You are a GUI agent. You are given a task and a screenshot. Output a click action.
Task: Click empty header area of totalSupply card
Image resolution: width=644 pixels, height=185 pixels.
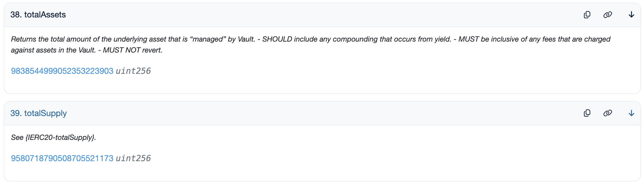coord(323,113)
